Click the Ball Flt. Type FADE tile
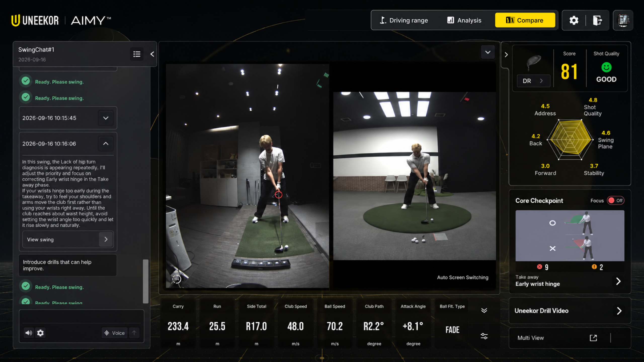The height and width of the screenshot is (362, 644). [452, 324]
